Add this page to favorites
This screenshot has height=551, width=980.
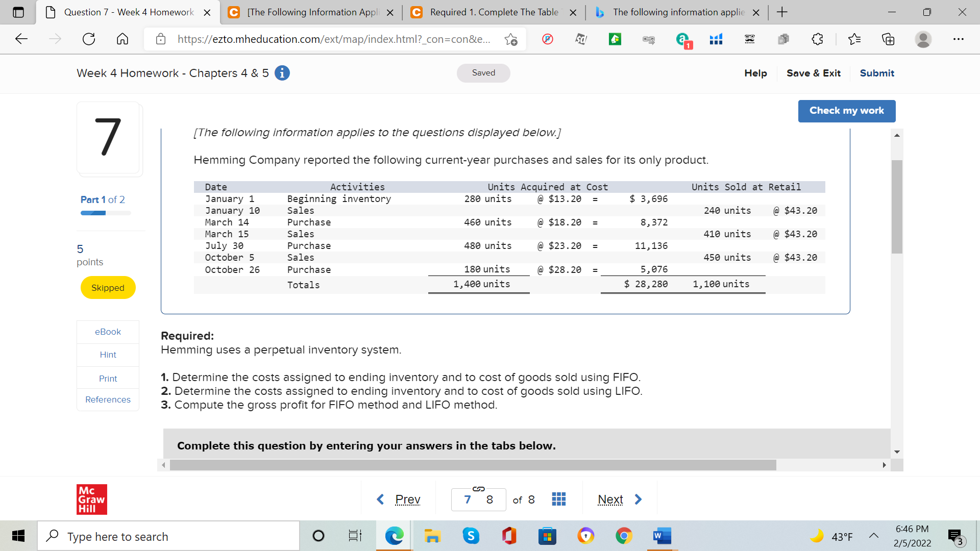[x=510, y=39]
